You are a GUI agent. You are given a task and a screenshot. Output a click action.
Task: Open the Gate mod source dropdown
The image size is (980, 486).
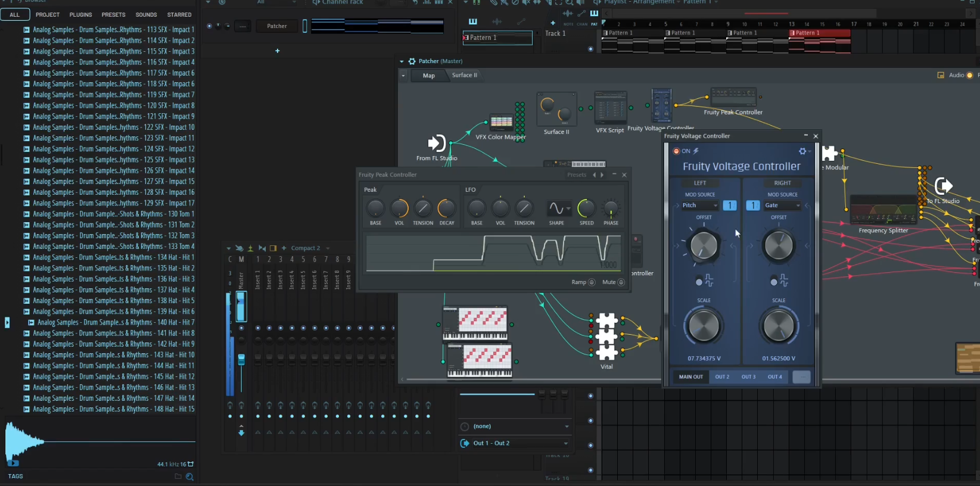782,205
